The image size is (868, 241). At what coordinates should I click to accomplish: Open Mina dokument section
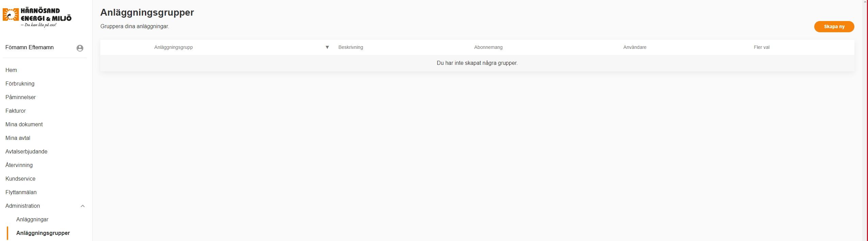pyautogui.click(x=24, y=124)
